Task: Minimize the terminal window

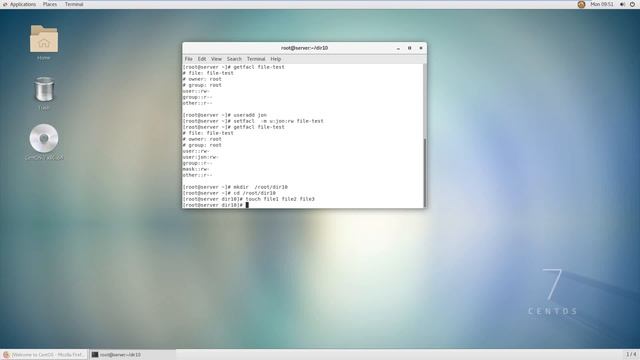Action: [x=398, y=48]
